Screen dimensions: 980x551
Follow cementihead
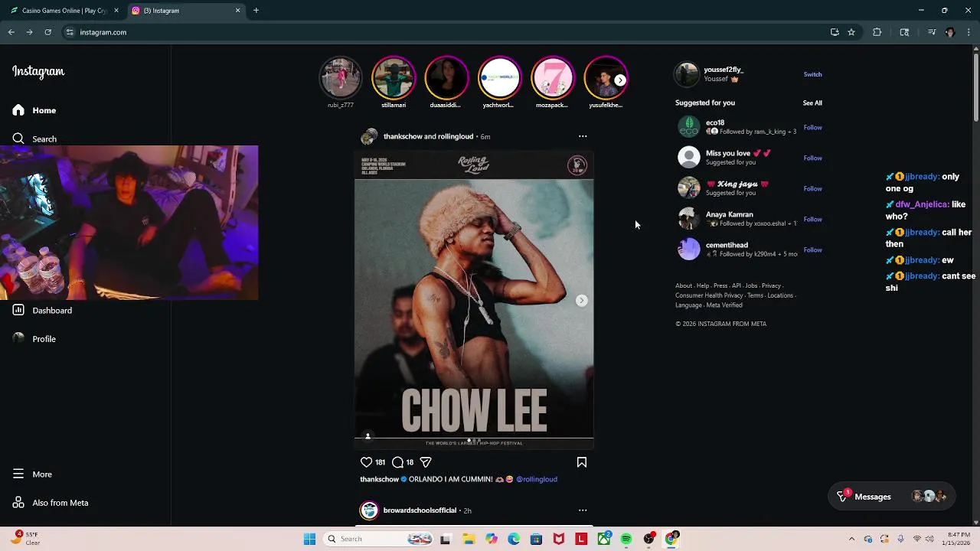coord(812,249)
